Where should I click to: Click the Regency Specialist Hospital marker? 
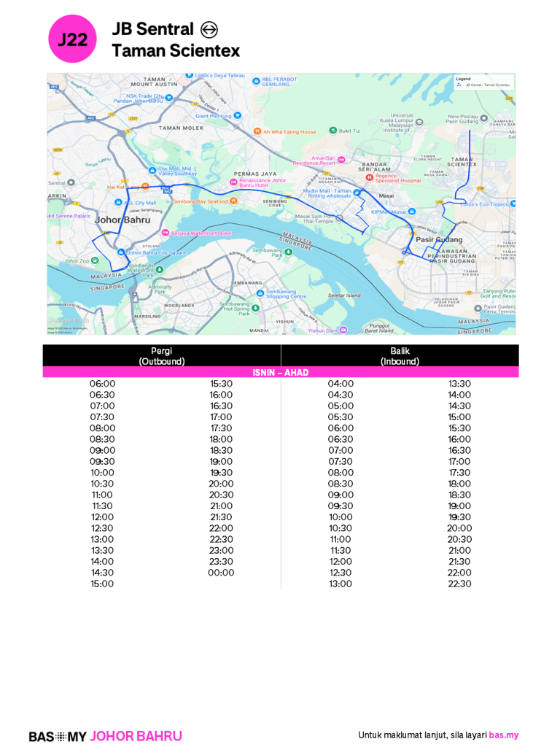pos(370,177)
